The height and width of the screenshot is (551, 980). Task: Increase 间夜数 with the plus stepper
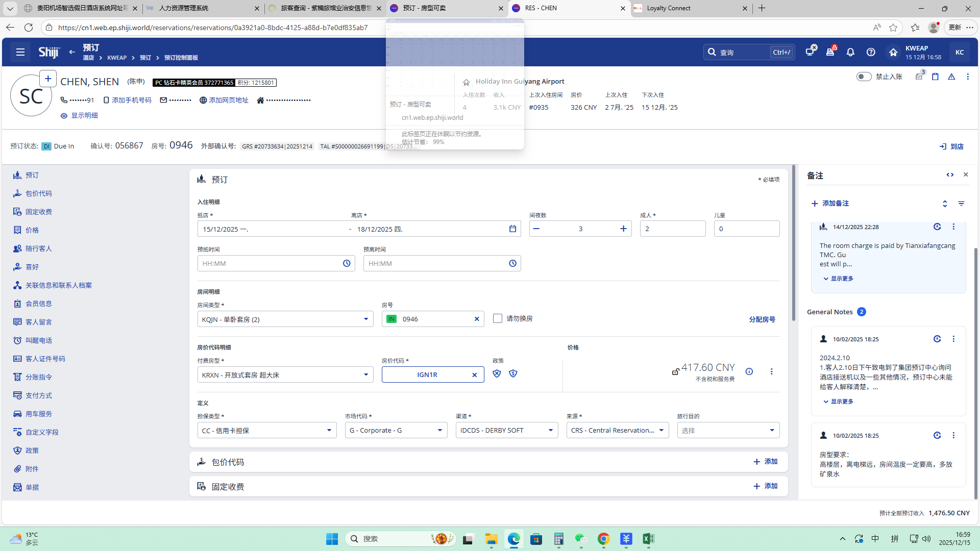(623, 229)
